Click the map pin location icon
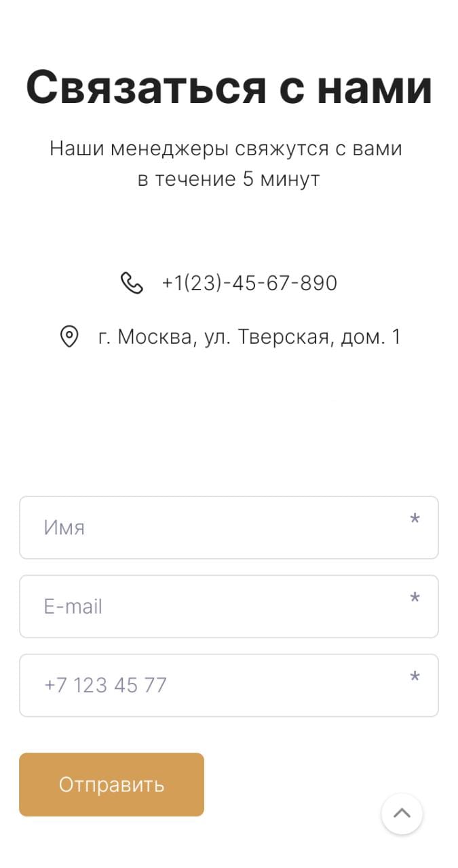 tap(69, 336)
